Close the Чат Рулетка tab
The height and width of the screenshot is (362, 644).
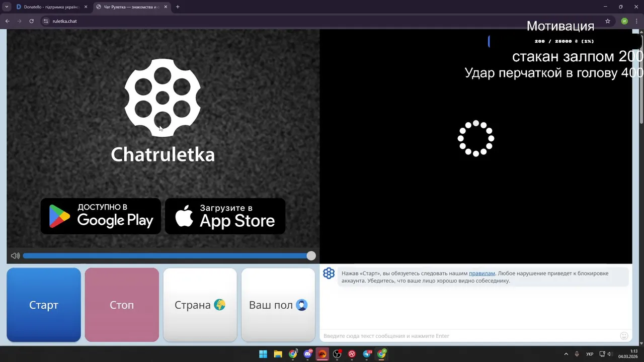point(165,7)
